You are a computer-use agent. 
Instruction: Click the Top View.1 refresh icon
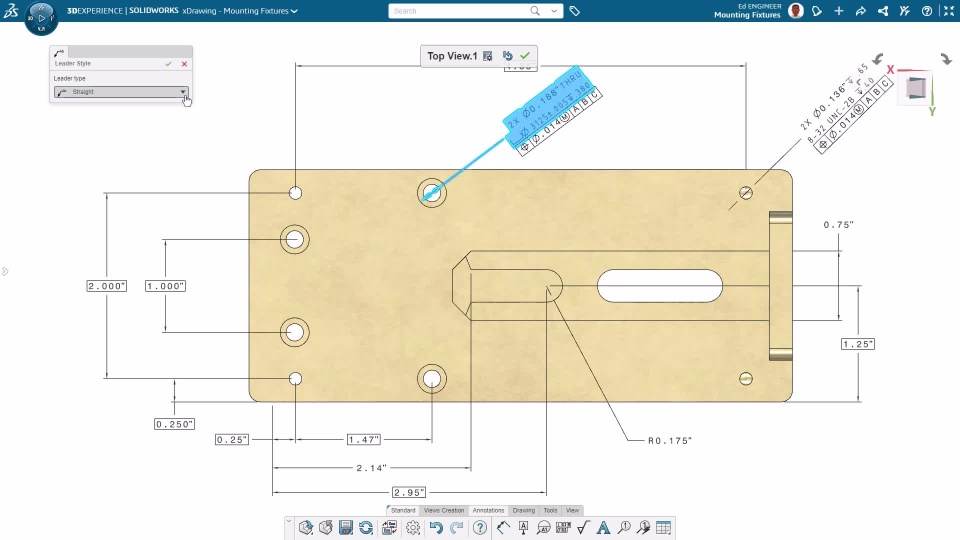click(508, 56)
